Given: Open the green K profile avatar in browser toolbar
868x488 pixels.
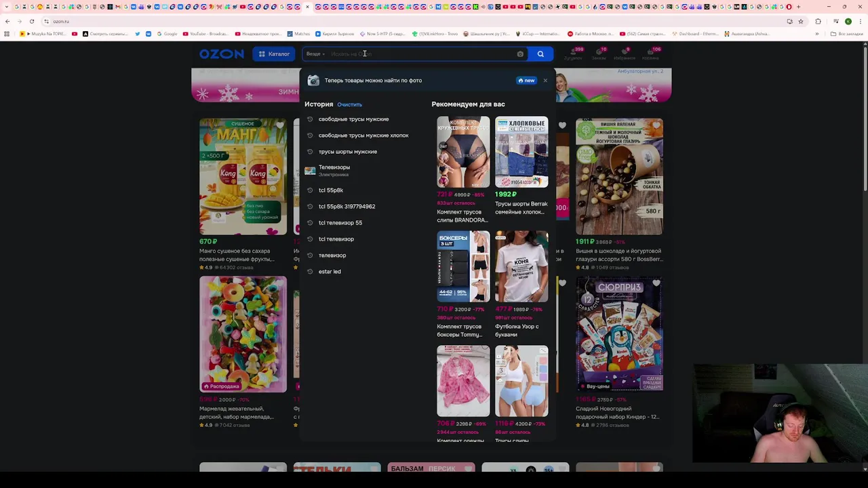Looking at the screenshot, I should pyautogui.click(x=848, y=22).
